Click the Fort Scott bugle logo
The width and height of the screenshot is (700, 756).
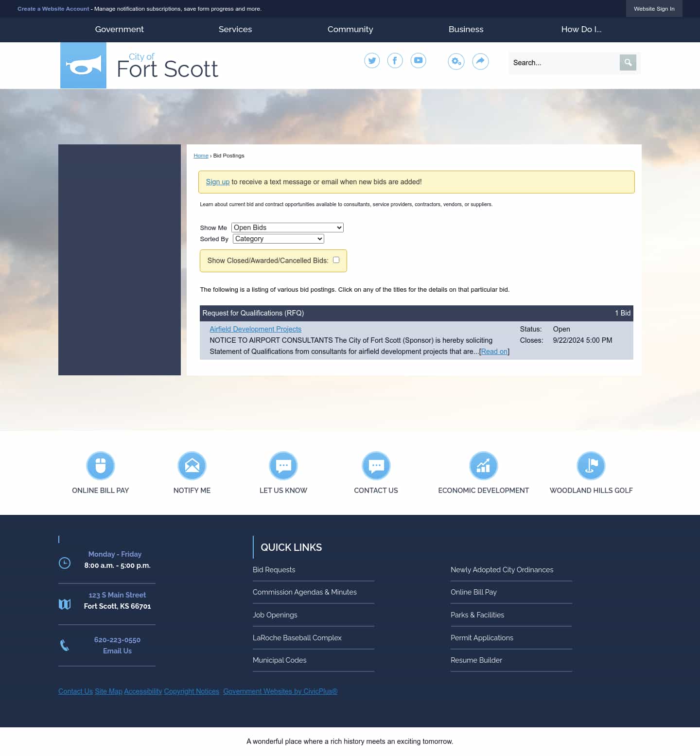click(x=83, y=65)
